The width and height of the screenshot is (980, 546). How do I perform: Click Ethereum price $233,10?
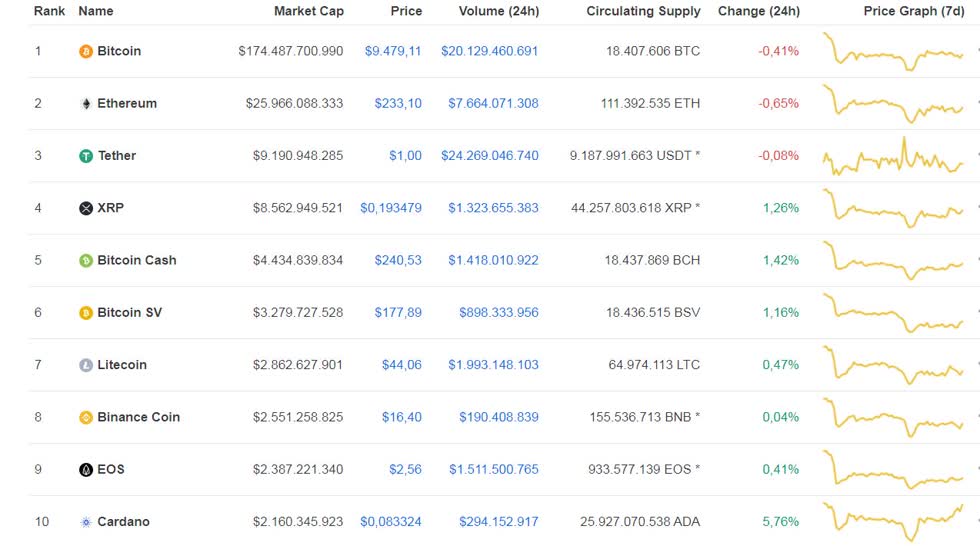point(398,104)
